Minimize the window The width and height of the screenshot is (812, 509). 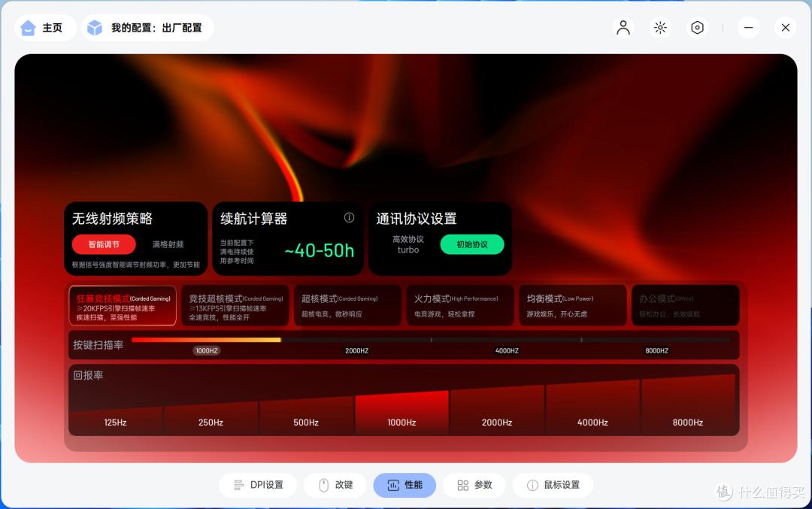(748, 28)
